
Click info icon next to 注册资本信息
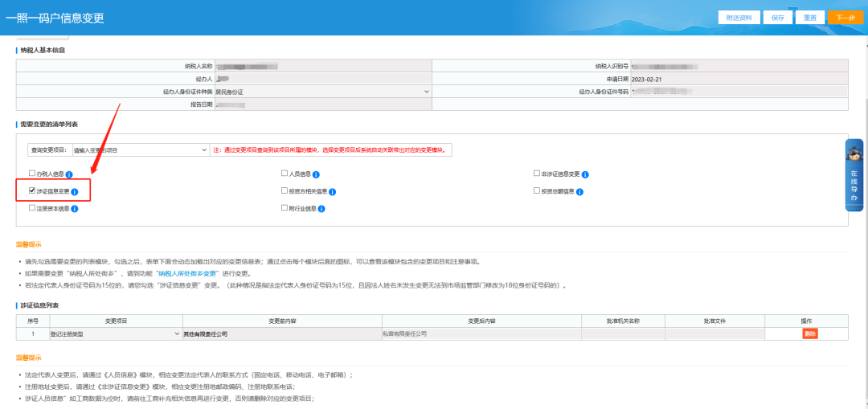[x=75, y=209]
